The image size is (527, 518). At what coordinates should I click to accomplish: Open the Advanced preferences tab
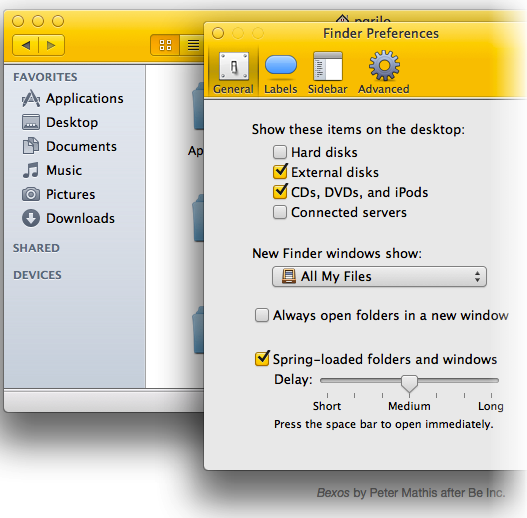pos(383,73)
